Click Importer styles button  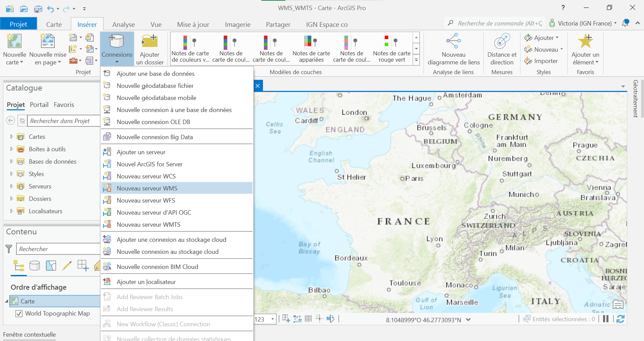(541, 61)
